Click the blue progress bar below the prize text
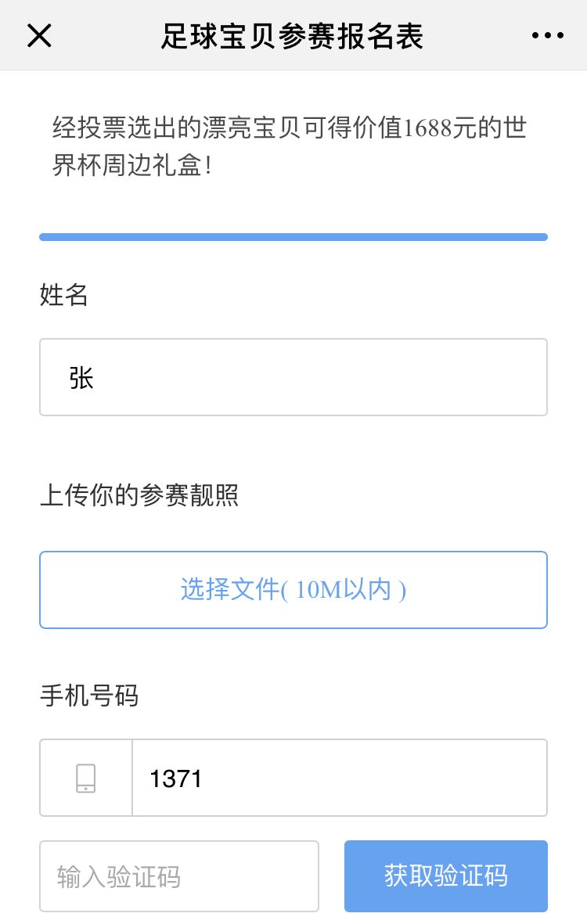587x924 pixels. point(293,235)
